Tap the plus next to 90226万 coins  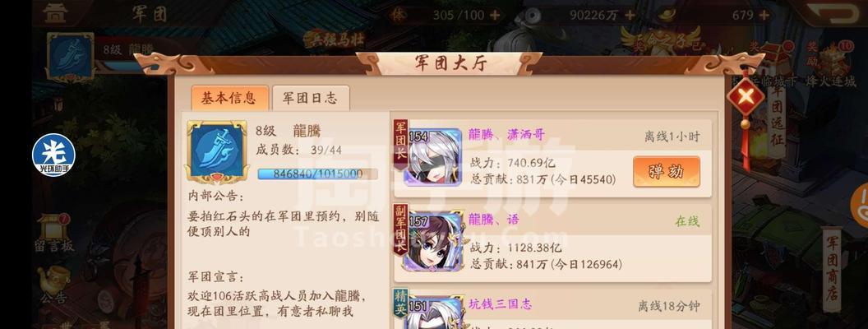630,15
